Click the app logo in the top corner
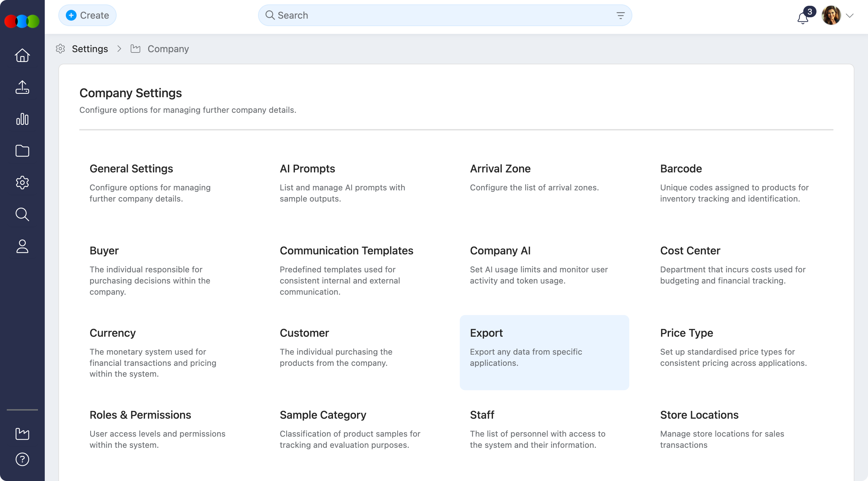This screenshot has height=481, width=868. coord(22,21)
